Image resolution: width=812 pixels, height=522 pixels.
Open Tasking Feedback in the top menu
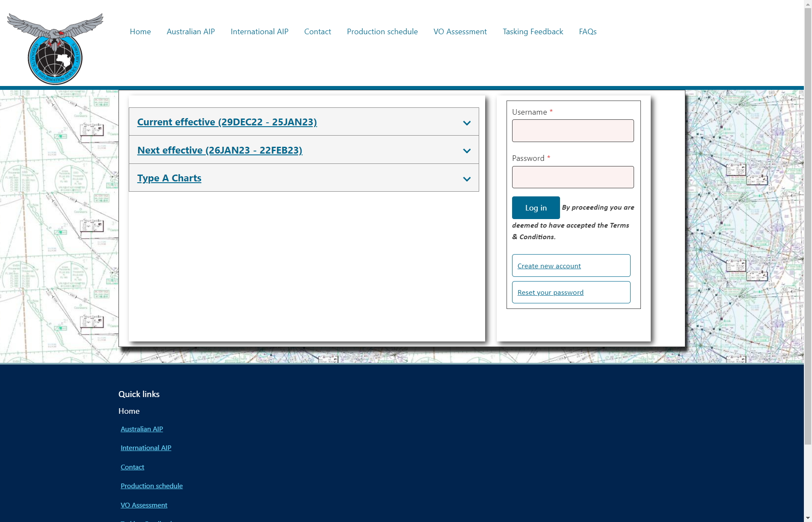tap(533, 32)
